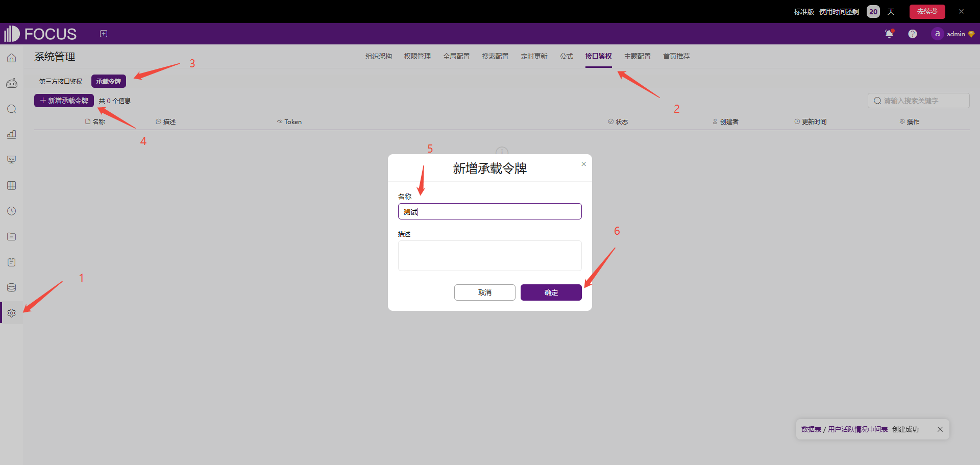Click the plus icon beside FOCUS logo
This screenshot has width=980, height=465.
click(x=104, y=34)
